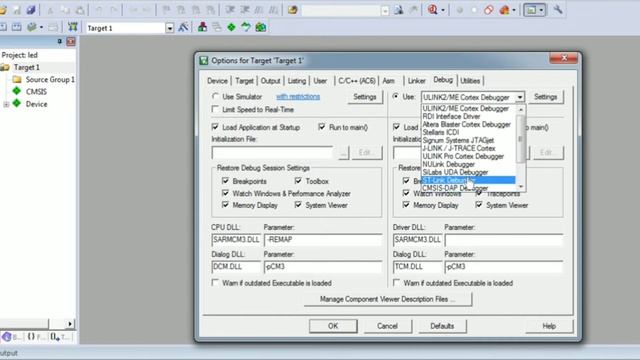Toggle Limit Speed to Real-Time checkbox
Image resolution: width=640 pixels, height=360 pixels.
click(x=215, y=109)
